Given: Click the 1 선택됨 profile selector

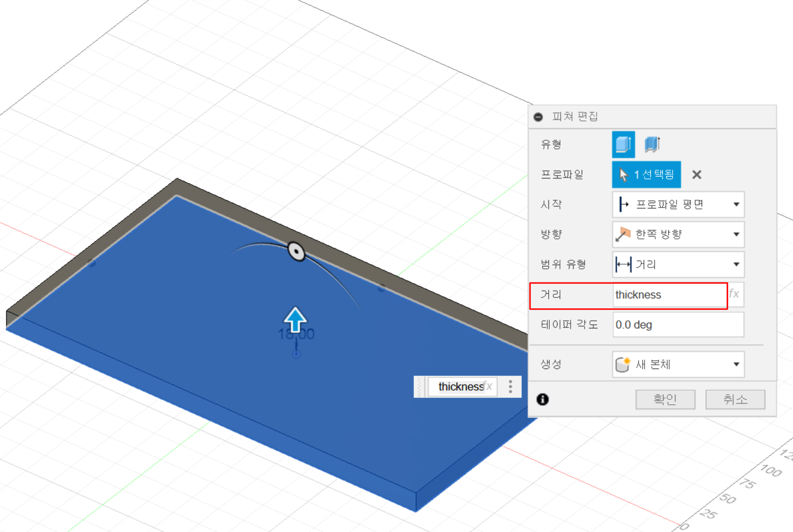Looking at the screenshot, I should (646, 175).
